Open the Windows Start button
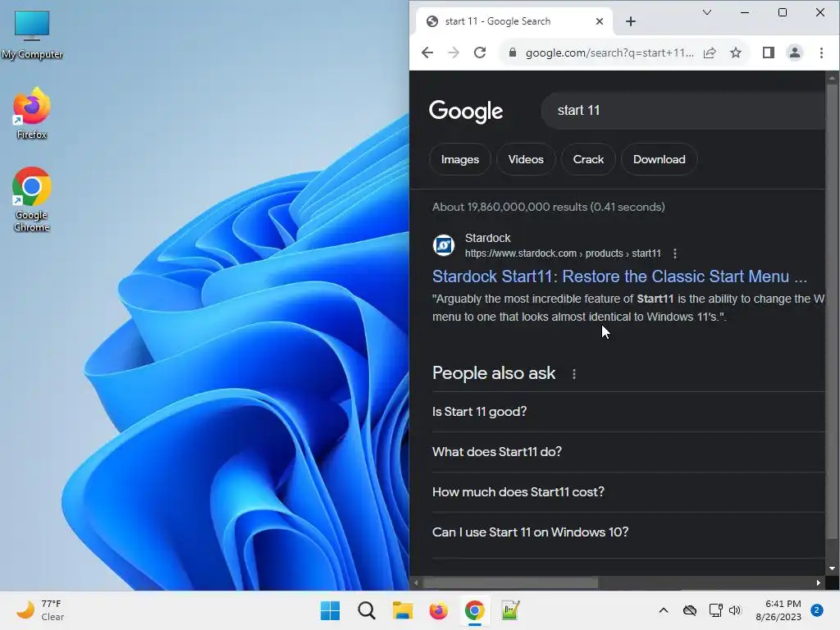The height and width of the screenshot is (630, 840). pyautogui.click(x=330, y=610)
